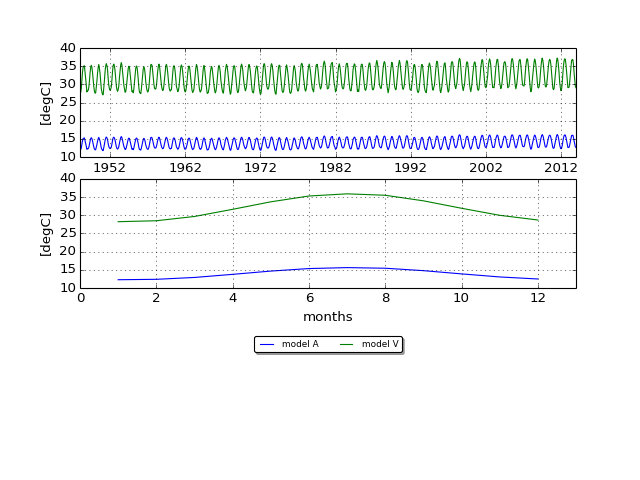Click the month 6 tick label
The width and height of the screenshot is (640, 480).
[x=310, y=298]
